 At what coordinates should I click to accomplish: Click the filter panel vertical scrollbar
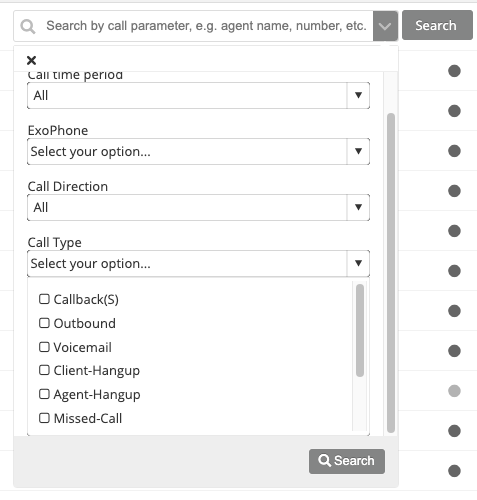(391, 273)
